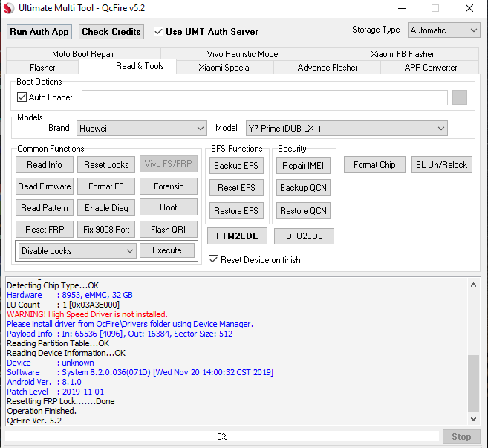Click the FTM2EDL button
This screenshot has width=488, height=448.
click(x=237, y=236)
